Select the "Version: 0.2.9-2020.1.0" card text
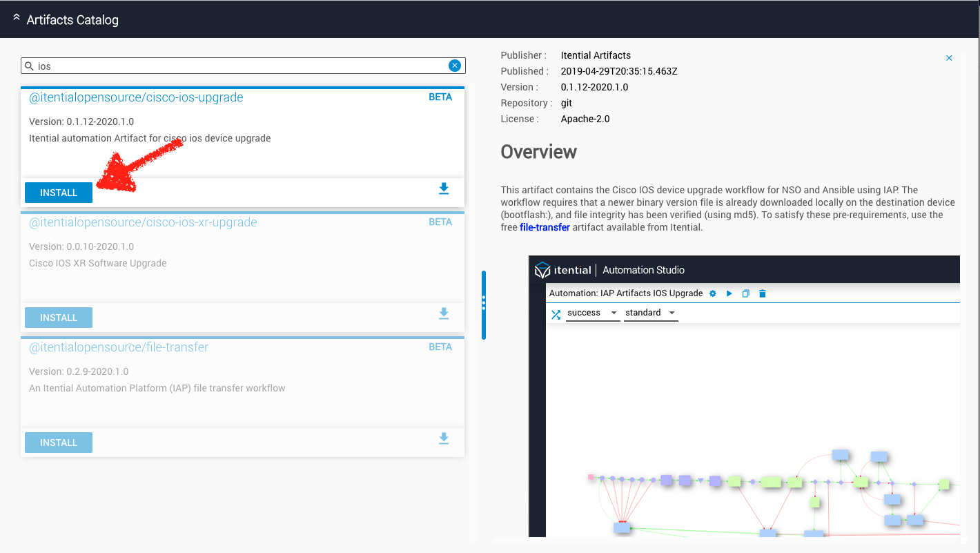This screenshot has width=980, height=553. click(79, 371)
